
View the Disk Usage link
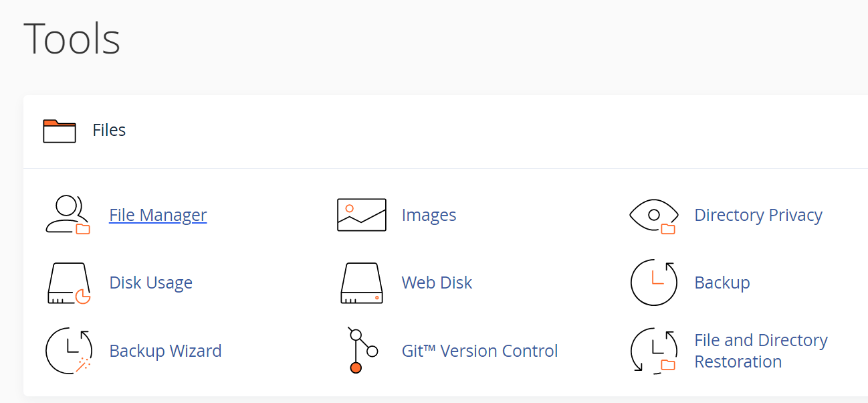pos(150,283)
